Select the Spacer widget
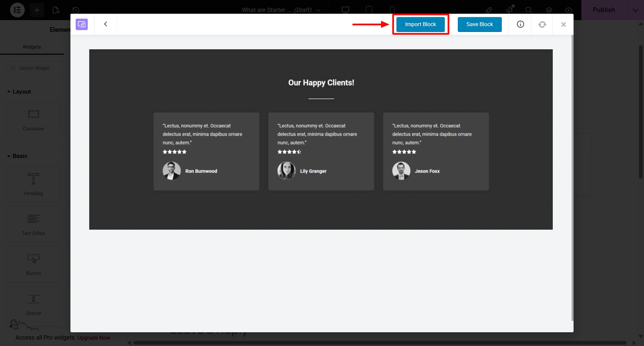Image resolution: width=644 pixels, height=346 pixels. coord(34,304)
